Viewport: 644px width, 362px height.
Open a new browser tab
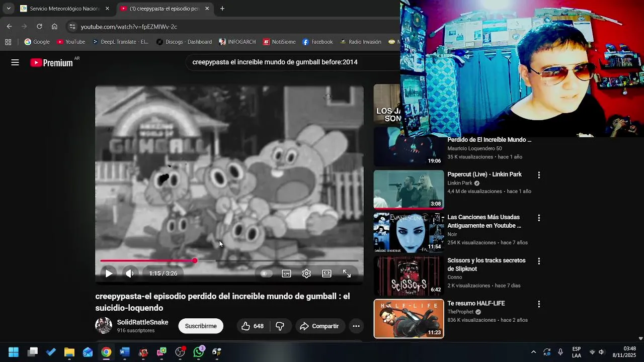click(x=222, y=9)
